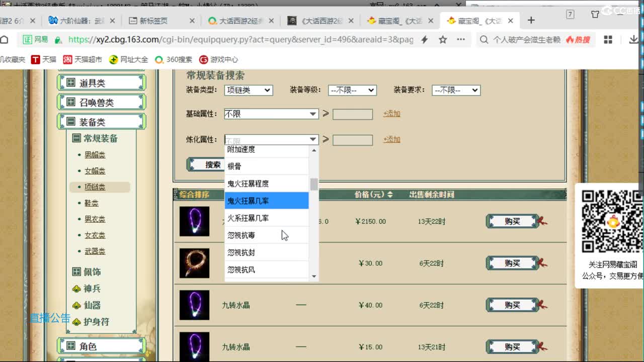Click 购买 for the ¥15.00 九转水晶
Viewport: 644px width, 362px height.
point(513,347)
